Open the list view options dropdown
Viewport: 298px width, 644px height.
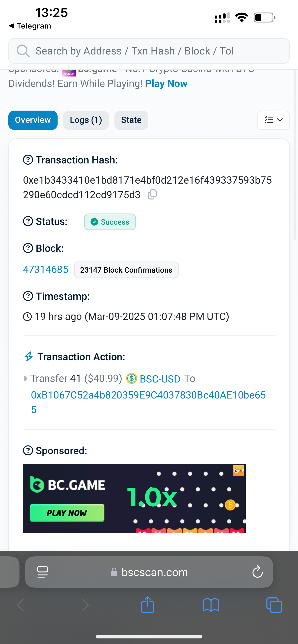click(x=273, y=120)
